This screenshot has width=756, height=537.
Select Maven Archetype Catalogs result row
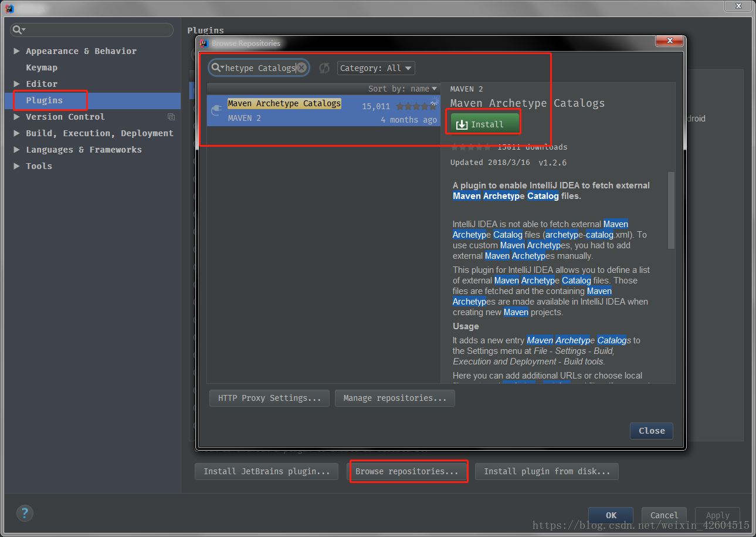(x=324, y=111)
